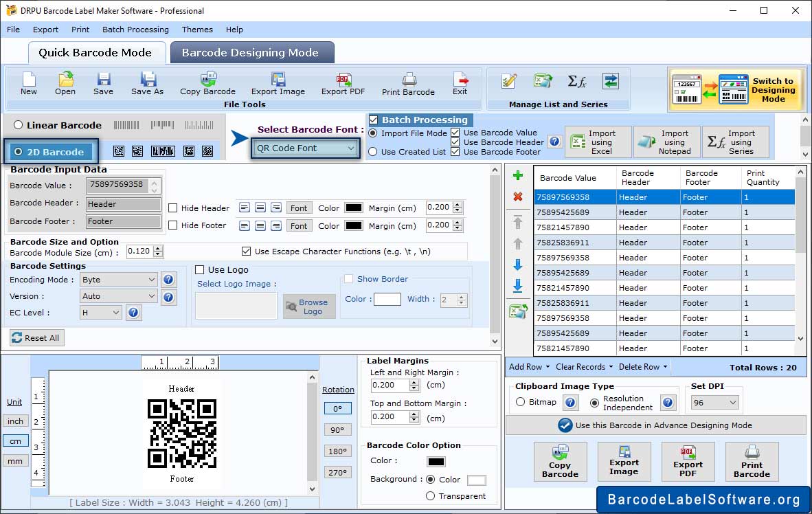Viewport: 812px width, 514px height.
Task: Click the green plus add row icon
Action: tap(517, 176)
